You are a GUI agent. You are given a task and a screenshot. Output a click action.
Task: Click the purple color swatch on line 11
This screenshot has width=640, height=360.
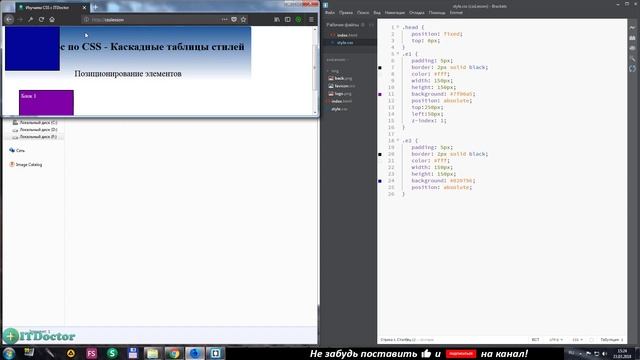point(380,94)
